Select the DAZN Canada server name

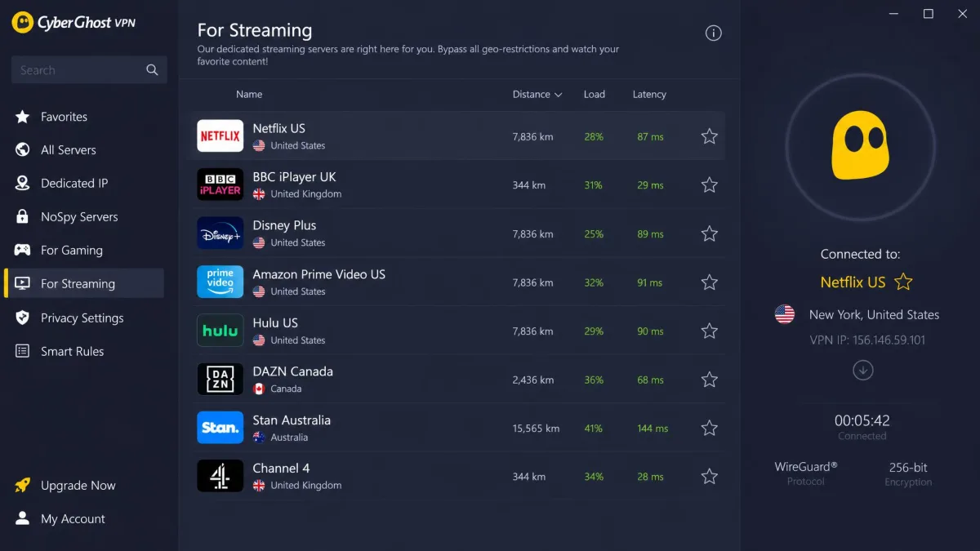coord(292,371)
